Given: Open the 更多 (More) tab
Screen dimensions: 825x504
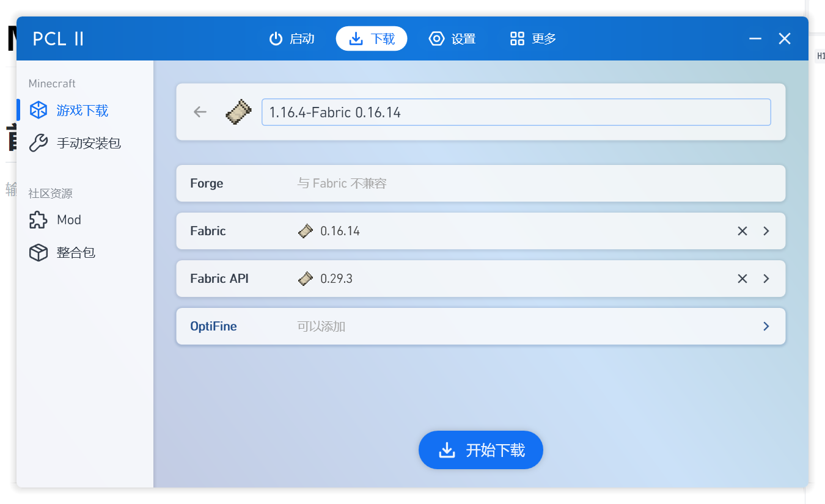Looking at the screenshot, I should (x=533, y=38).
